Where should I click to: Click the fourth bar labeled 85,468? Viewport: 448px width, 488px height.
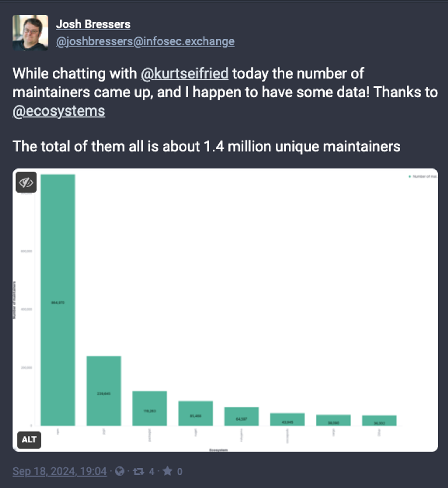click(196, 413)
